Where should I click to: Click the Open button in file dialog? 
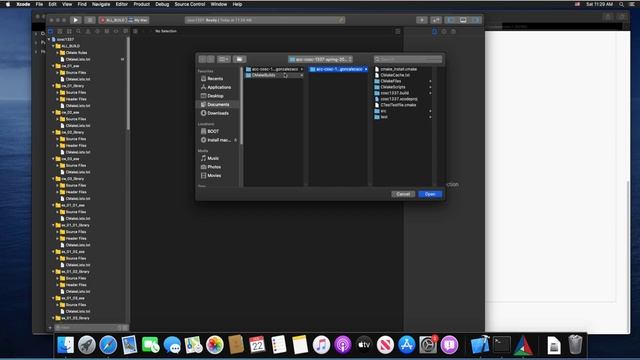point(430,194)
